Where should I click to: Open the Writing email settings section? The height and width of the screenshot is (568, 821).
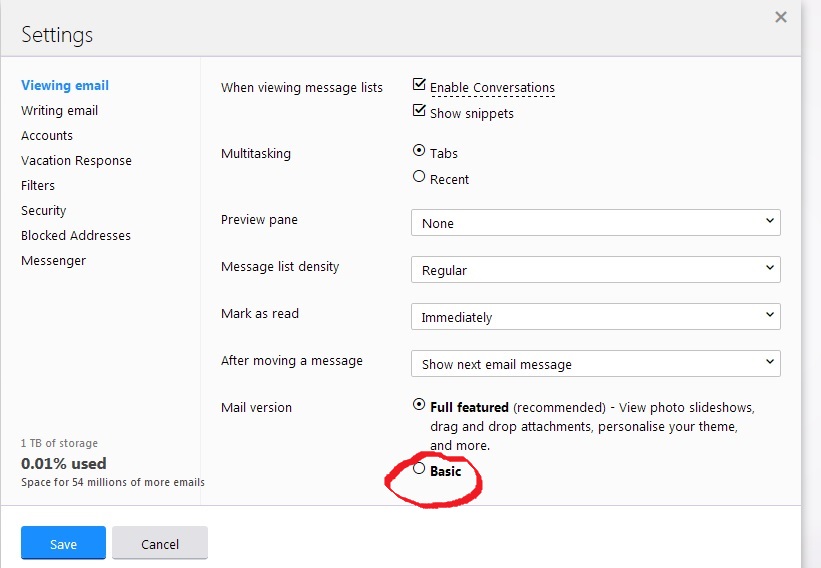59,110
